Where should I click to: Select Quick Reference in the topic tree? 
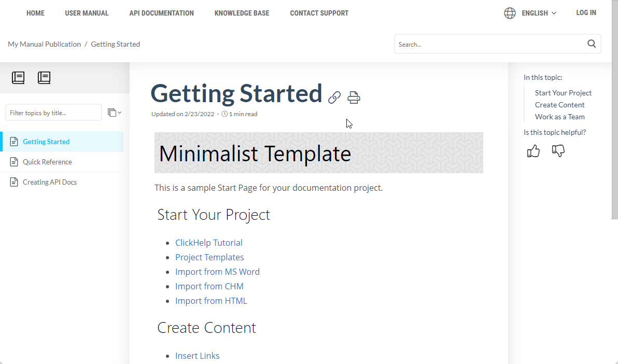[x=47, y=162]
